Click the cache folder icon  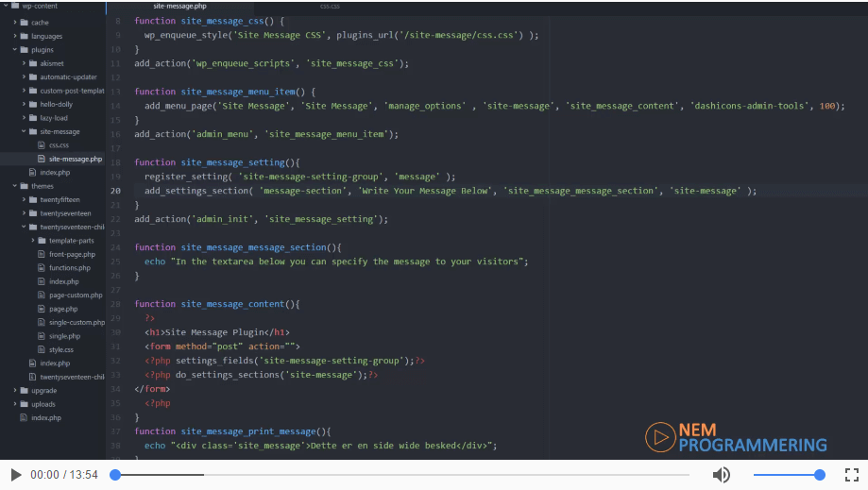coord(25,22)
